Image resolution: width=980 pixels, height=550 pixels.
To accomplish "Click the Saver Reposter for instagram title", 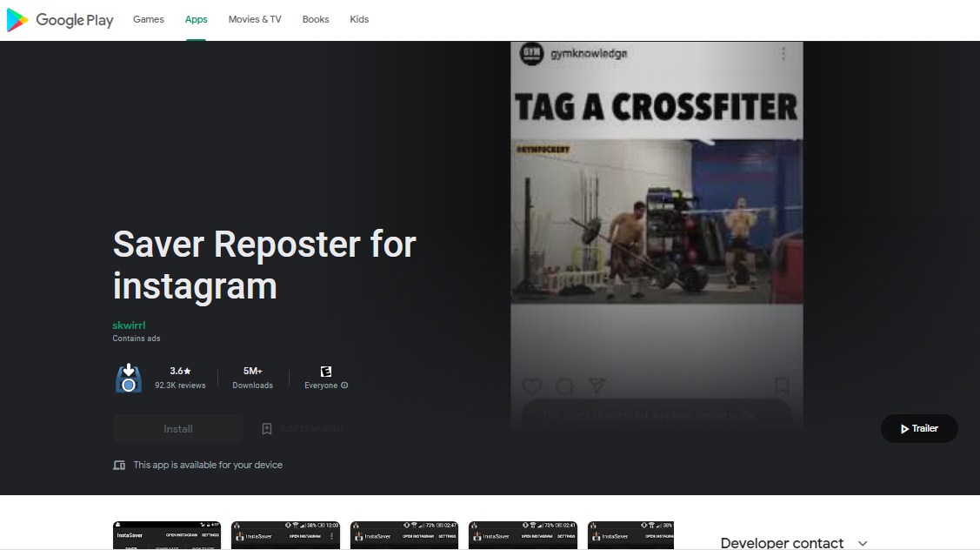I will click(x=264, y=265).
